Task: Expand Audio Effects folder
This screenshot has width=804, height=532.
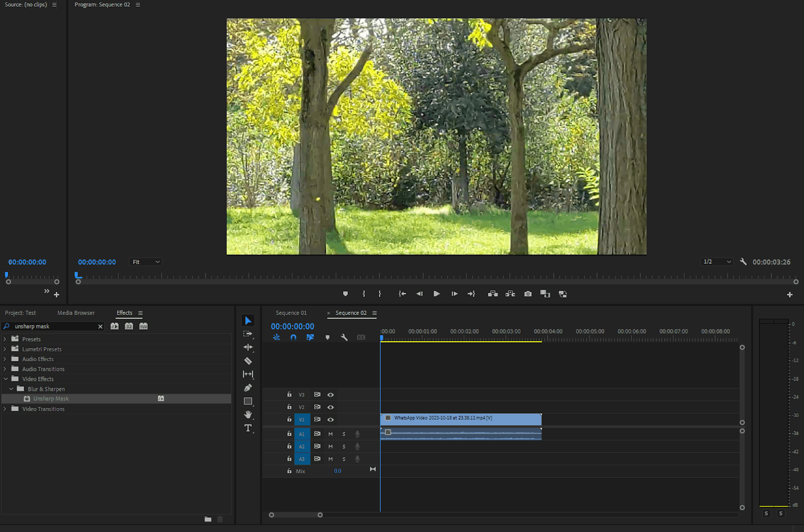Action: (x=5, y=359)
